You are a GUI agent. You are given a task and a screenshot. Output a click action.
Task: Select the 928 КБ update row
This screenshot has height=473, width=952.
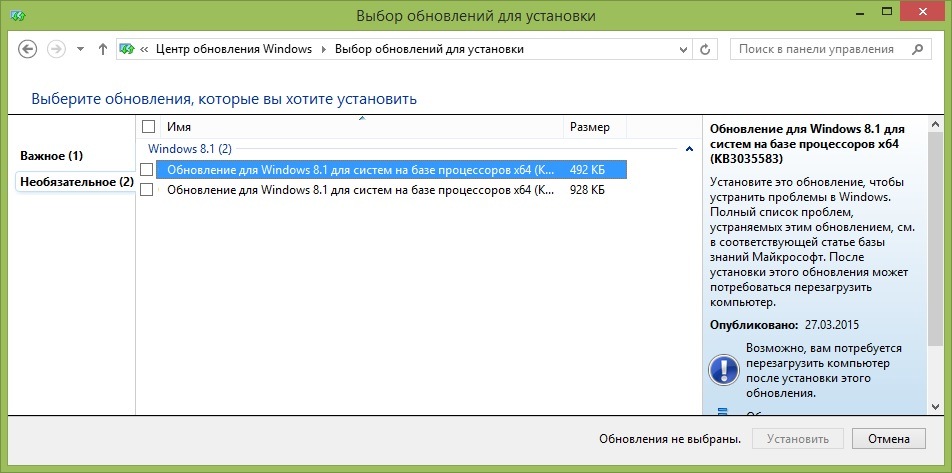tap(391, 190)
